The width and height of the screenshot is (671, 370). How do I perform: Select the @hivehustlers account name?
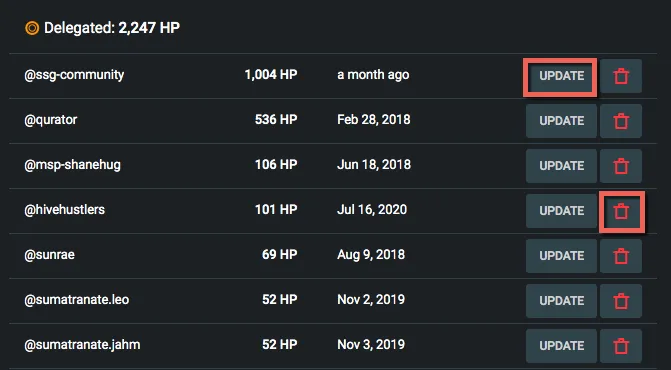[65, 210]
